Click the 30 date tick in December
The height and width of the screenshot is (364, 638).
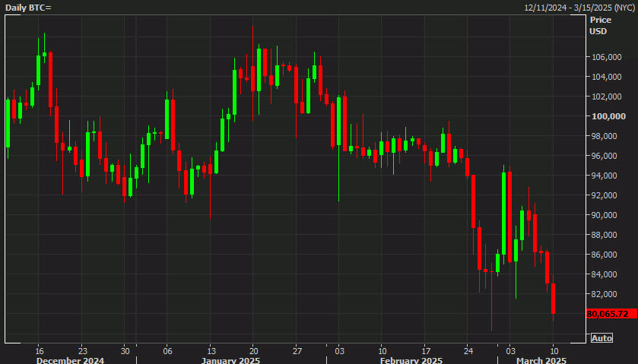125,351
